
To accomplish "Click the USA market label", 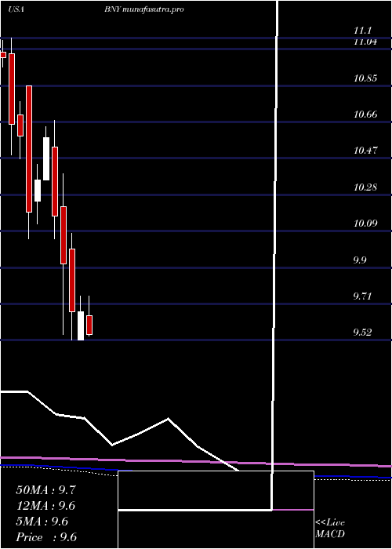I will [x=16, y=9].
